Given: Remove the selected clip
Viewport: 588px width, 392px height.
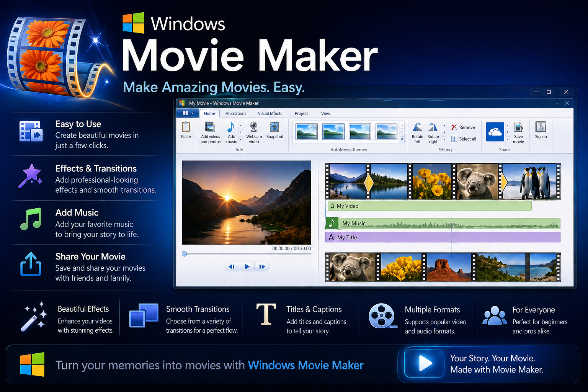Looking at the screenshot, I should click(x=463, y=127).
